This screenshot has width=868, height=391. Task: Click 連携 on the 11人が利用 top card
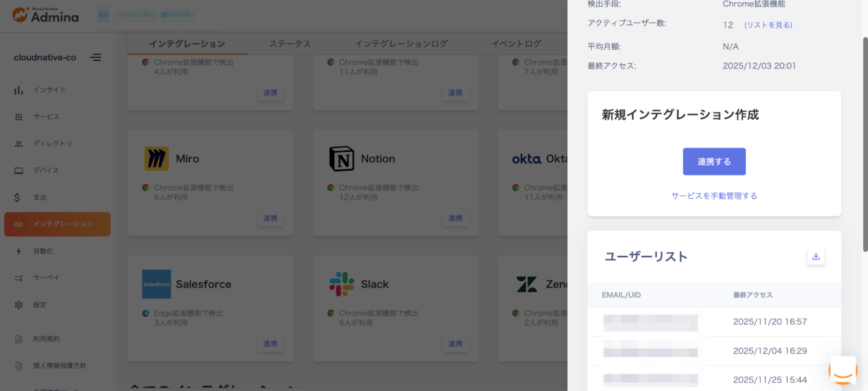tap(455, 93)
